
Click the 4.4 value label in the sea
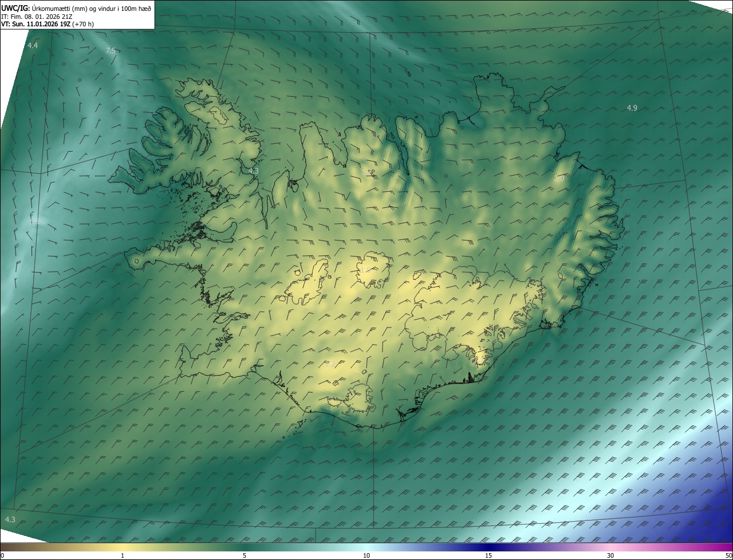[33, 45]
